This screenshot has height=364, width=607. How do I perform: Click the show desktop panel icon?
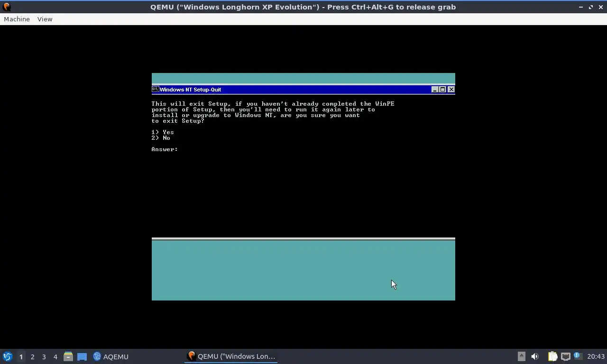click(x=82, y=356)
